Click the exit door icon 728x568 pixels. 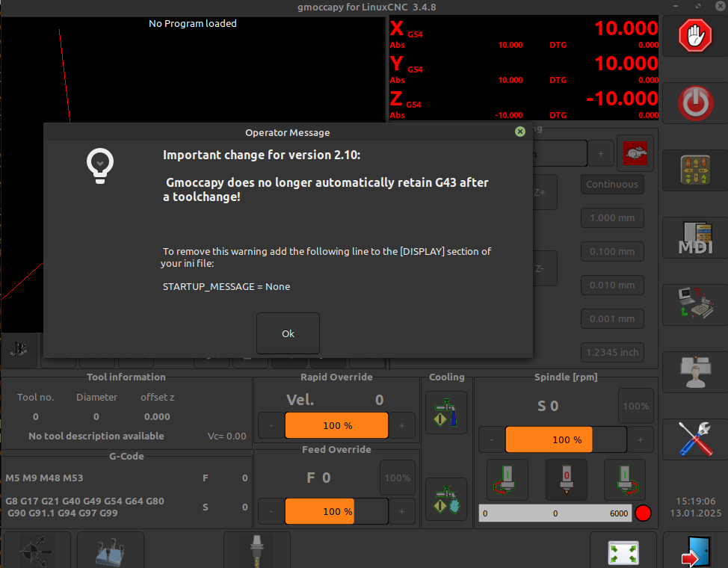click(695, 551)
